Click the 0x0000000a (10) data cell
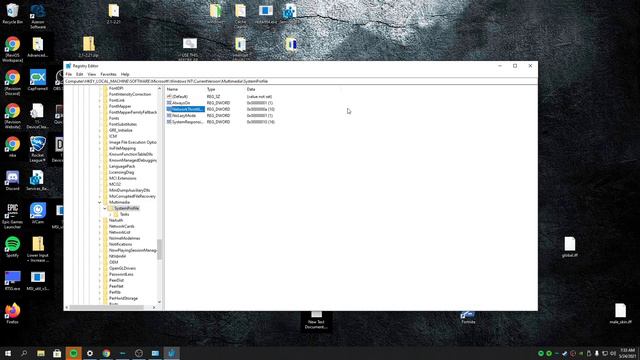Screen dimensions: 640x360 pyautogui.click(x=260, y=109)
